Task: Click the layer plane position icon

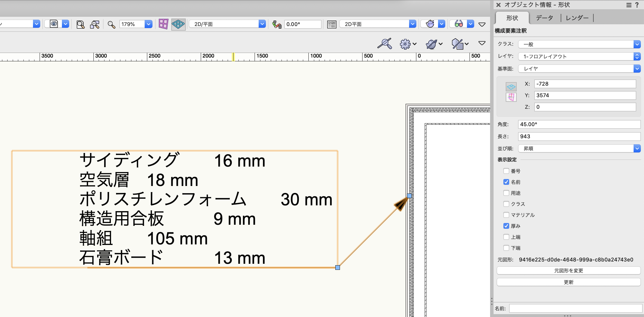Action: [x=511, y=86]
